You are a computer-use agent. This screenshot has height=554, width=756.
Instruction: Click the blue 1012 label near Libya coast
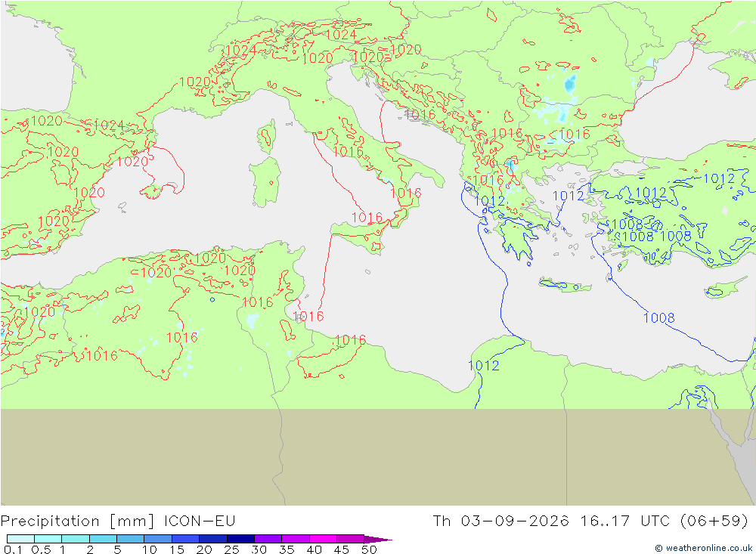pos(484,366)
